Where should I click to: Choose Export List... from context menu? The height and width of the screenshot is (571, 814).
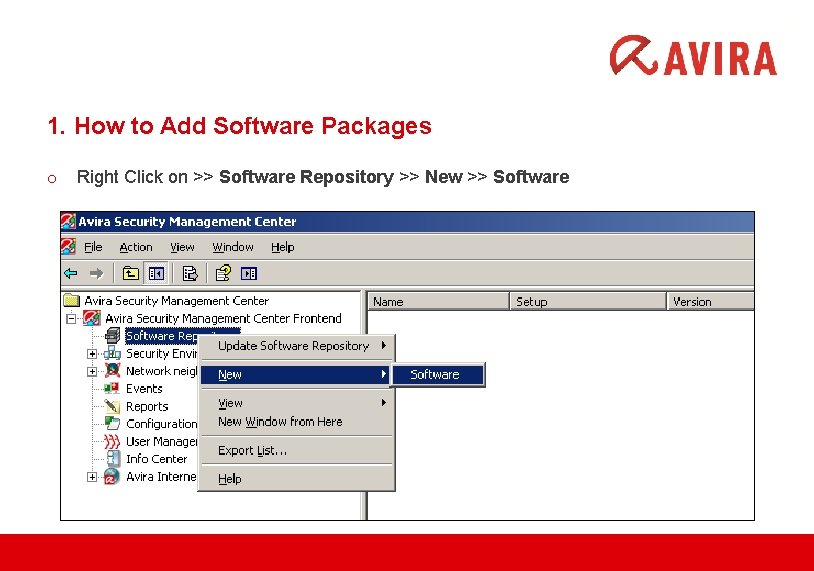(x=296, y=450)
